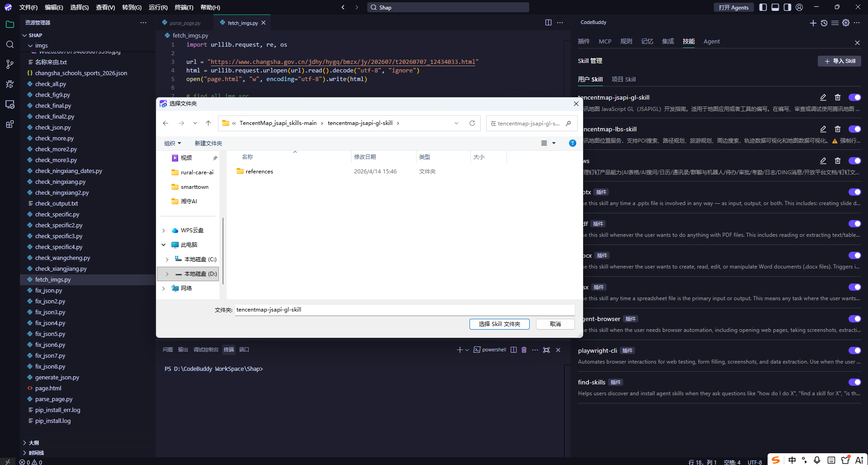Split the terminal panel
Viewport: 868px width, 465px height.
pos(513,350)
